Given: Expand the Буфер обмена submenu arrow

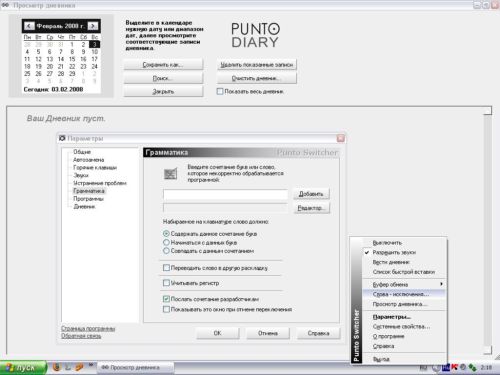Looking at the screenshot, I should (x=441, y=284).
